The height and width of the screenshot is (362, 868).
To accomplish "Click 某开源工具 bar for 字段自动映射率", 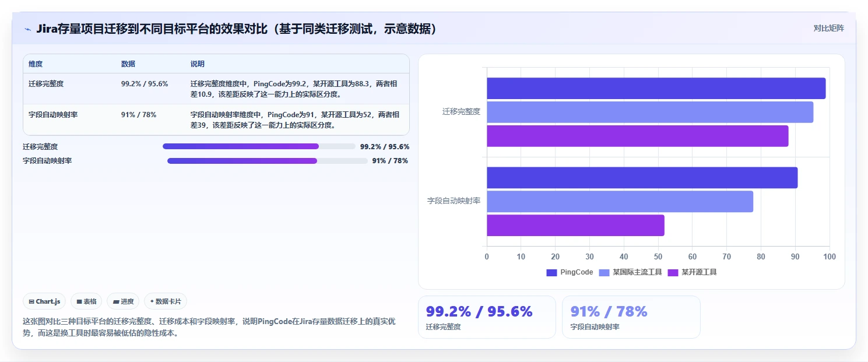I will 575,226.
